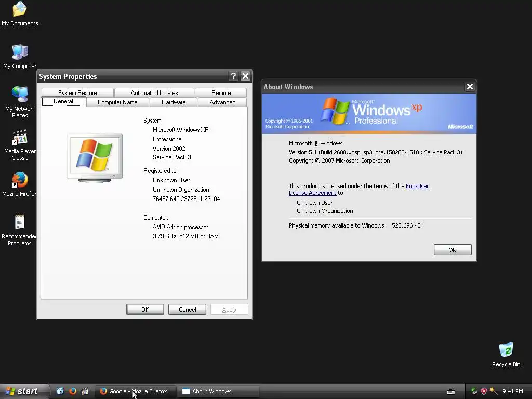Click the '523,696 KB' memory value

(x=406, y=225)
